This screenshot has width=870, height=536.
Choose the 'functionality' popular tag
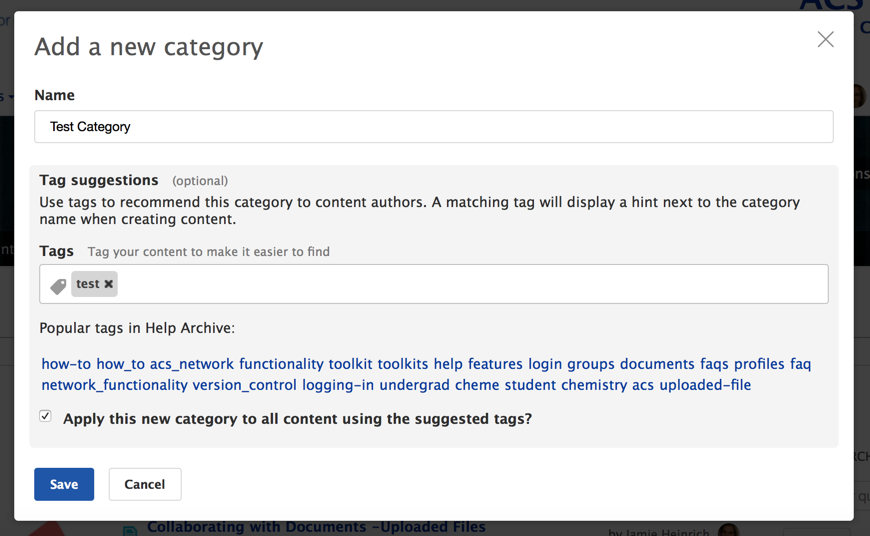pos(281,364)
